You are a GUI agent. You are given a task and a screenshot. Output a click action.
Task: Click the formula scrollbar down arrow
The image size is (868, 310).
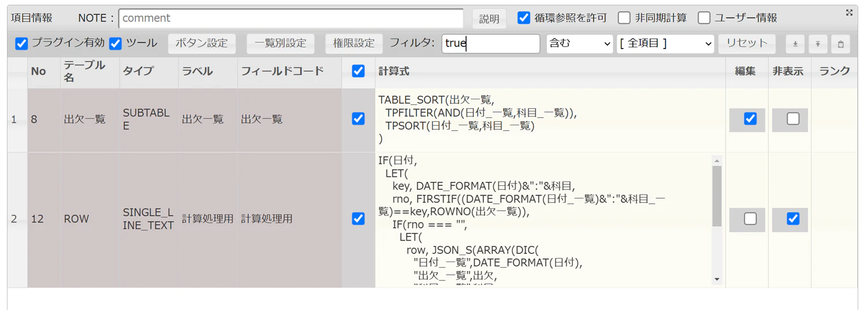[717, 279]
